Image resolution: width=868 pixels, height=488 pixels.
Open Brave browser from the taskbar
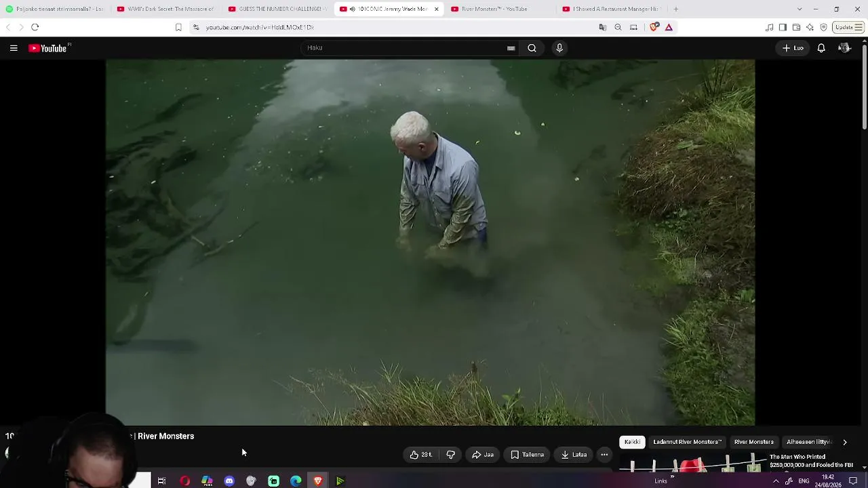pyautogui.click(x=318, y=481)
